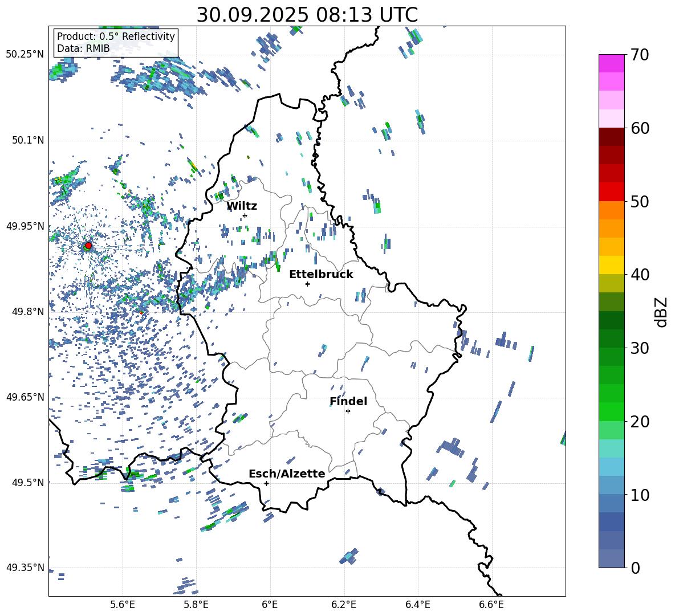
Task: Click the dBZ colorbar axis label
Action: [x=661, y=312]
